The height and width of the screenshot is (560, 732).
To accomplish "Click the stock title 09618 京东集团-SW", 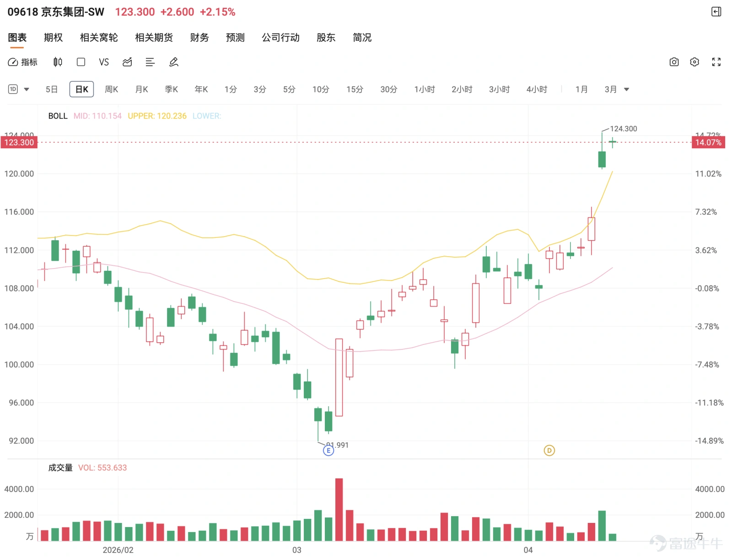I will 56,12.
